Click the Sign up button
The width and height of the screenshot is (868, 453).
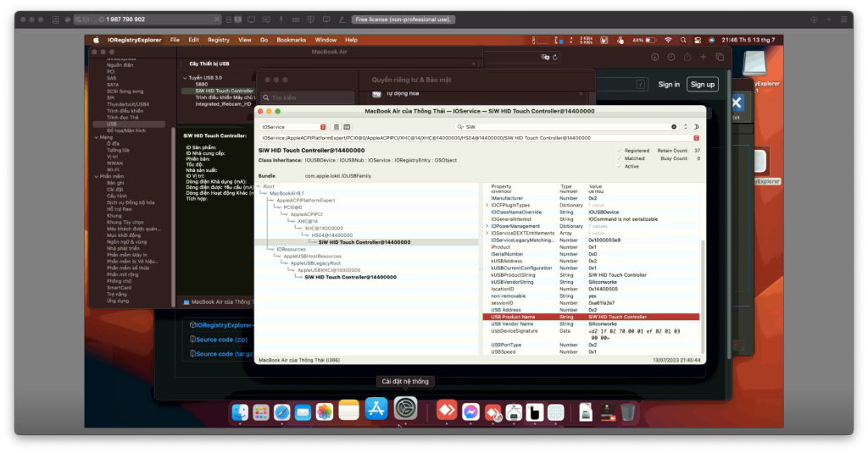pyautogui.click(x=703, y=85)
